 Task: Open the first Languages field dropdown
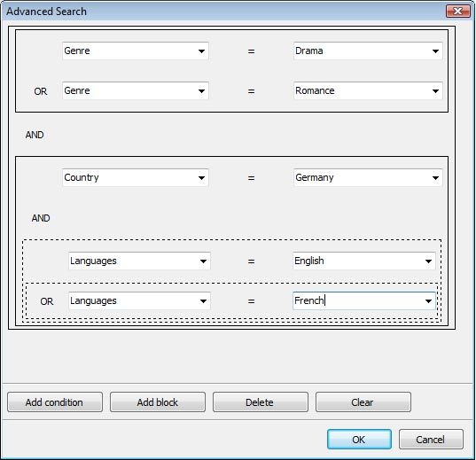coord(139,261)
